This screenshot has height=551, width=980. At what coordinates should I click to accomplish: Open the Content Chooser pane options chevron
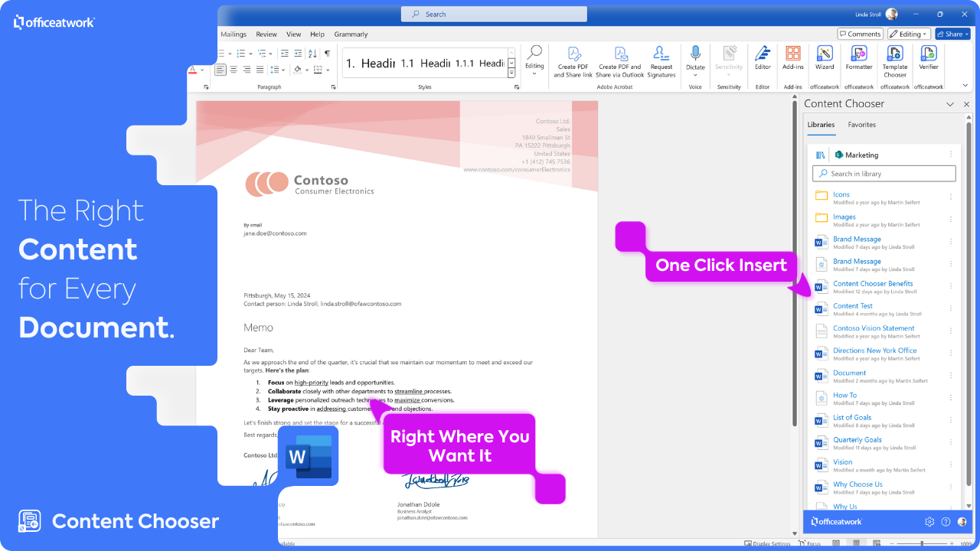point(950,104)
